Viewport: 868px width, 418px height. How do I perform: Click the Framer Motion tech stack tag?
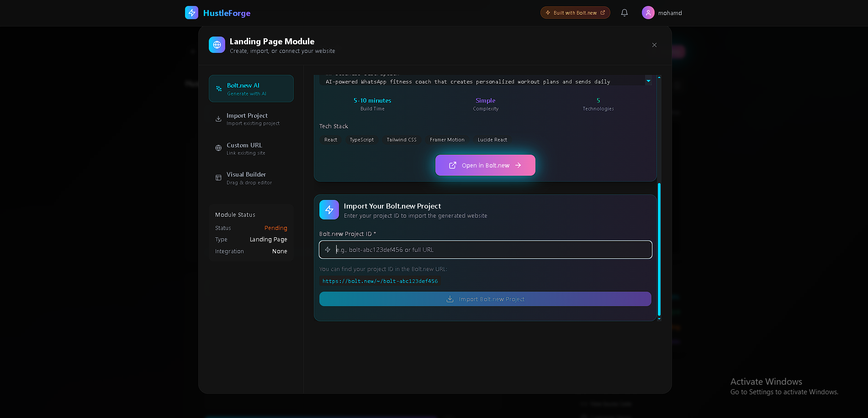[x=447, y=140]
